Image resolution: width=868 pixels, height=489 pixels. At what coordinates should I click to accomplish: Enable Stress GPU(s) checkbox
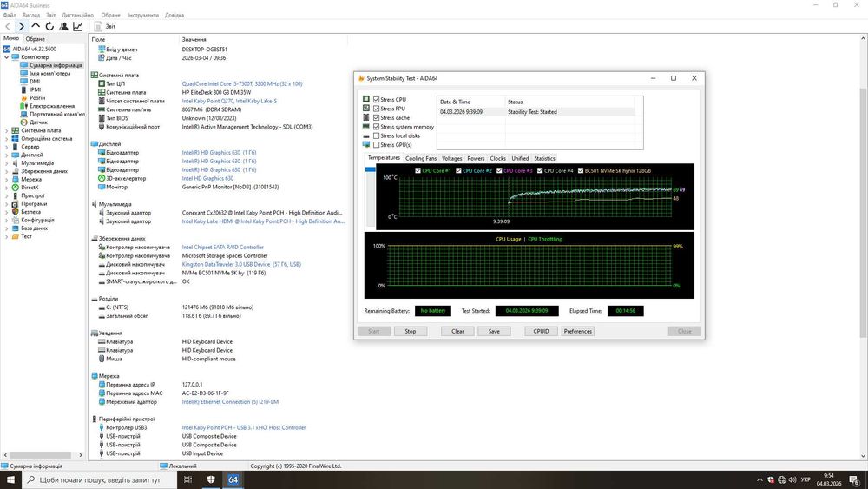pos(377,144)
